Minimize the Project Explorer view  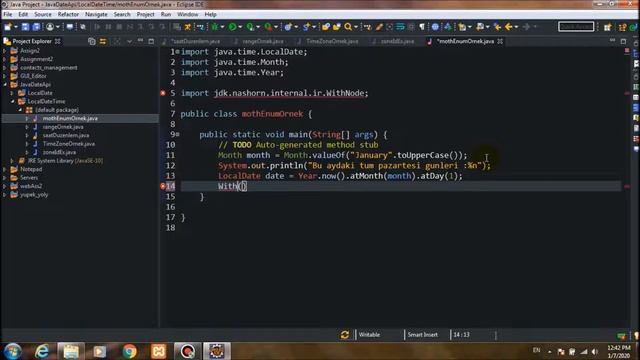click(140, 41)
